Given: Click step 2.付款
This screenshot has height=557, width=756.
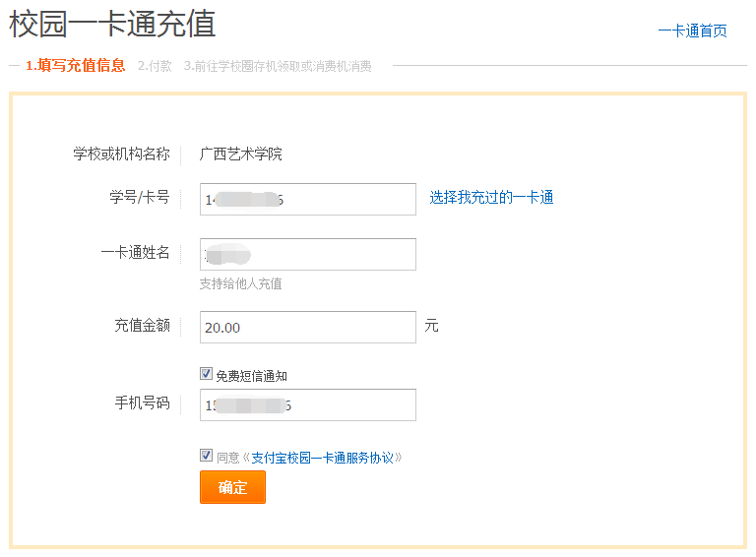Looking at the screenshot, I should pyautogui.click(x=155, y=66).
